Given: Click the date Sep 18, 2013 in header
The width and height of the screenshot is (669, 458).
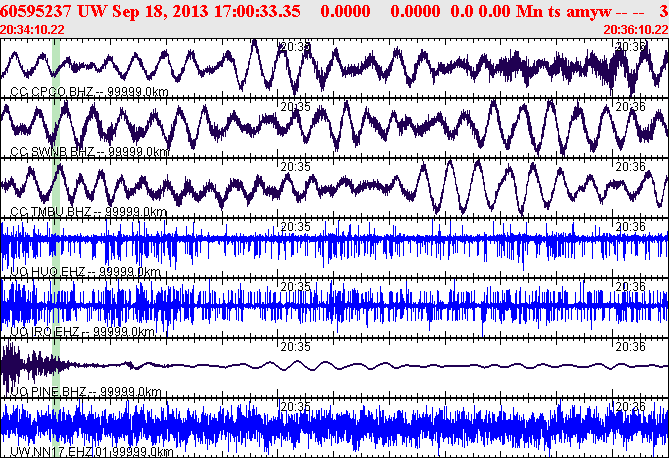Looking at the screenshot, I should pyautogui.click(x=161, y=11).
